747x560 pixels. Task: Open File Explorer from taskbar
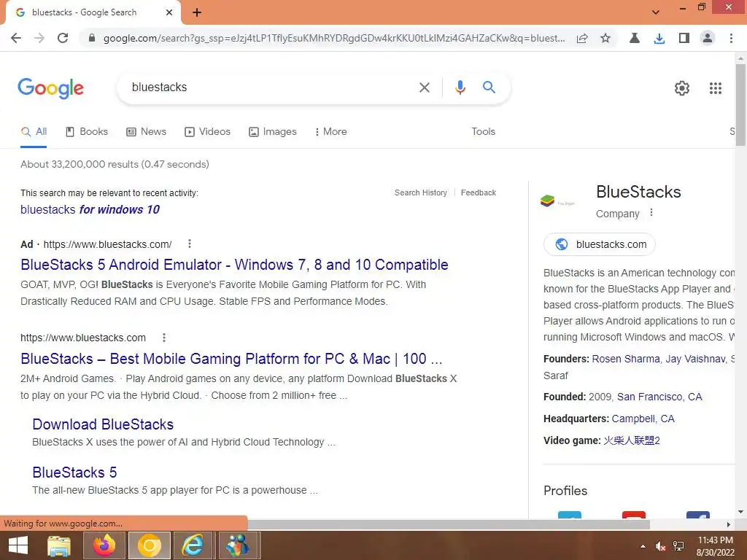59,545
